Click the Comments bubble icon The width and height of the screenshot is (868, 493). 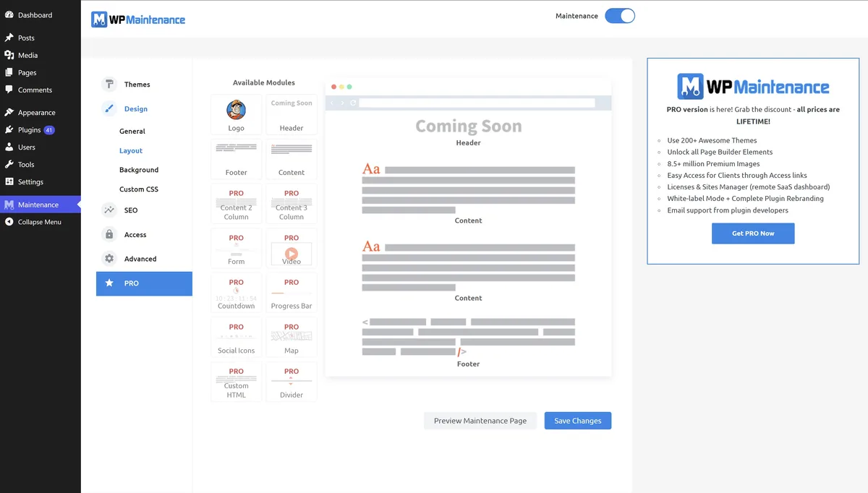tap(9, 90)
